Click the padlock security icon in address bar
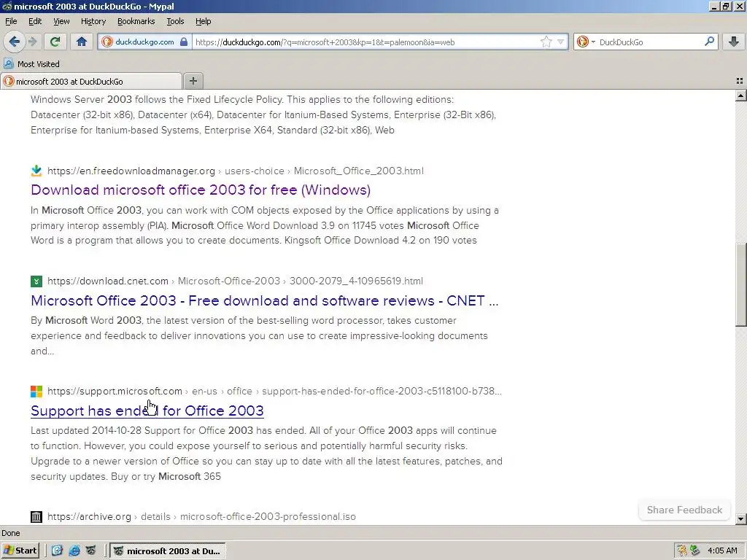The width and height of the screenshot is (747, 560). click(183, 42)
